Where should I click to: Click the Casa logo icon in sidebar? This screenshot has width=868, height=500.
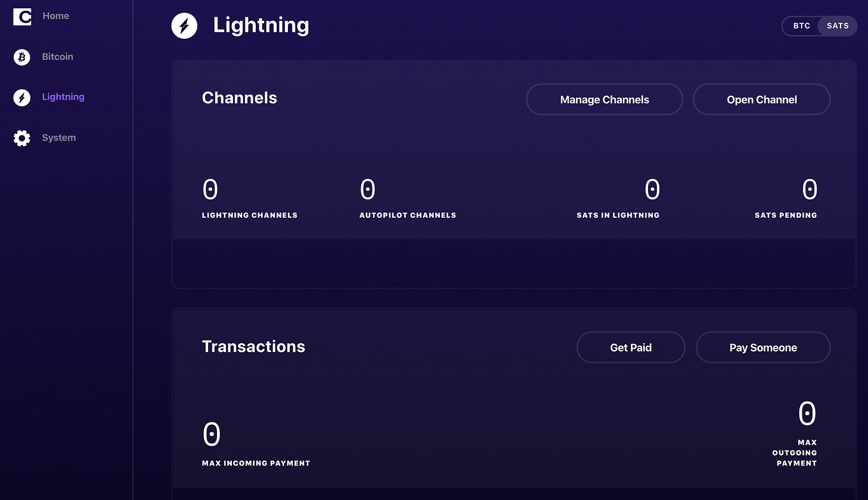[22, 17]
